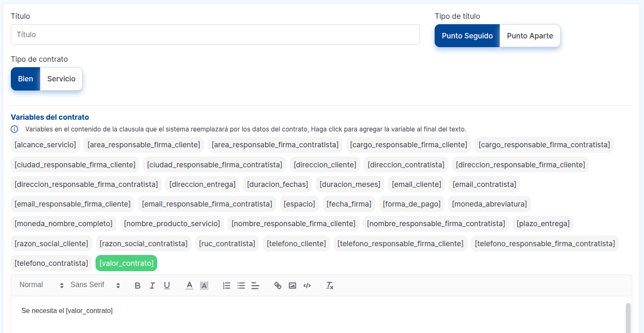Insert a numbered list
This screenshot has width=644, height=333.
(226, 286)
